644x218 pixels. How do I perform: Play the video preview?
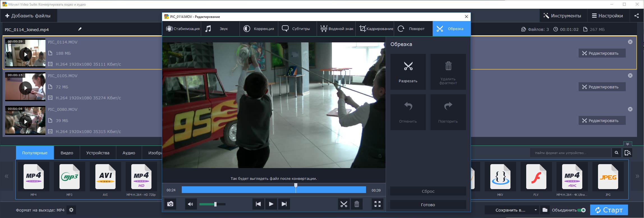coord(271,204)
